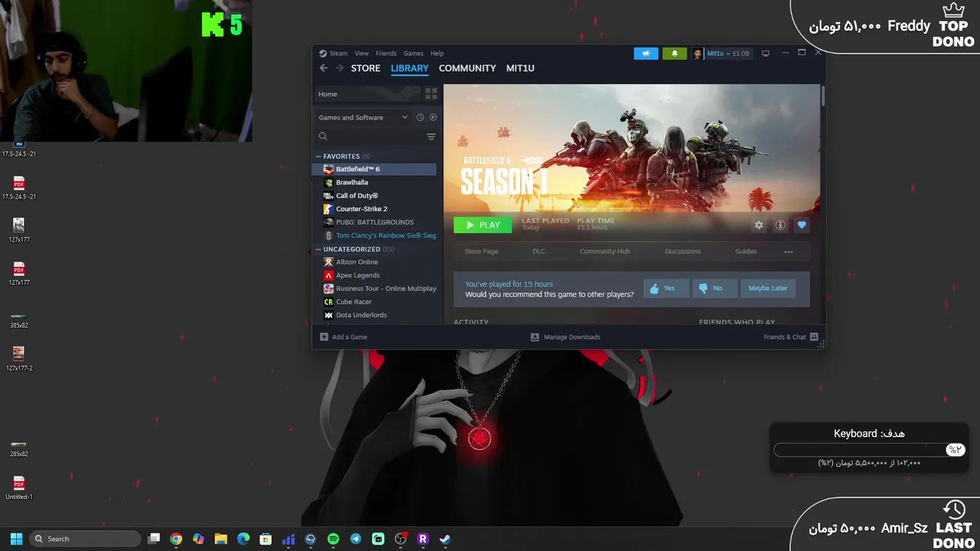The height and width of the screenshot is (551, 980).
Task: Open Microsoft Store from taskbar
Action: [266, 539]
